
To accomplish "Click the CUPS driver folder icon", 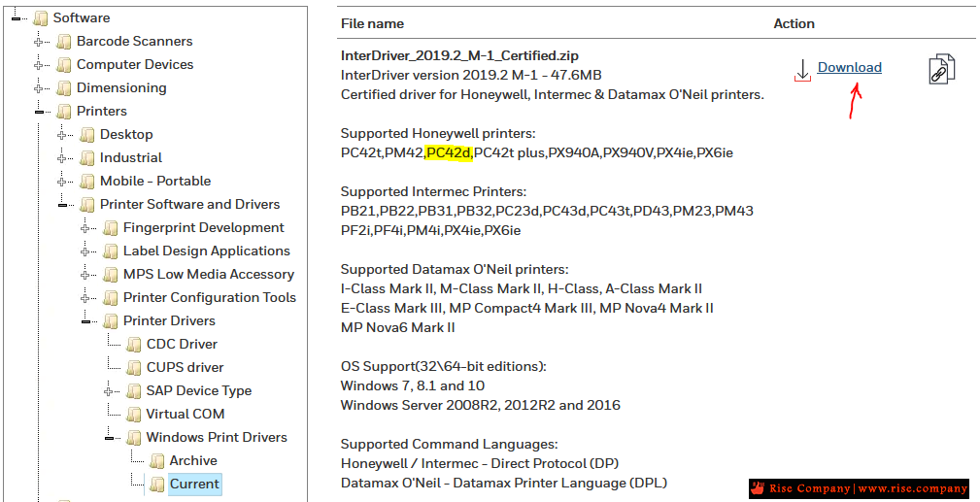I will click(134, 368).
